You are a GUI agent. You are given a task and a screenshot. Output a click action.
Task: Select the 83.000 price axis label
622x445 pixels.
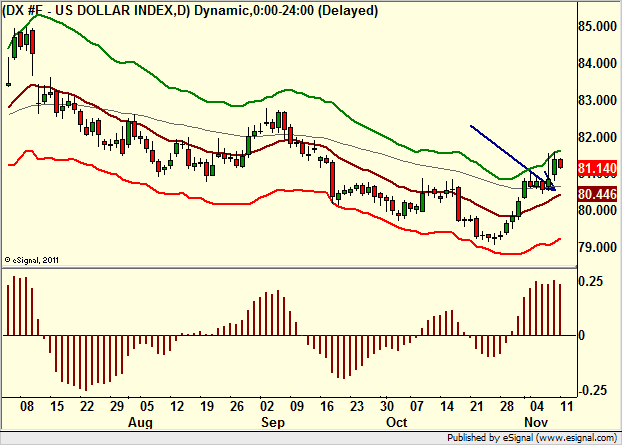597,100
